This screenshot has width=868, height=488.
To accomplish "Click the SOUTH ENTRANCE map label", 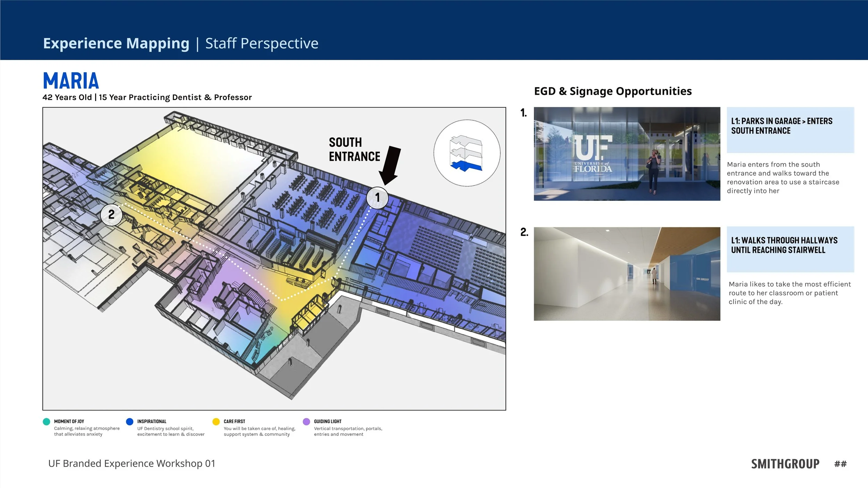I will click(x=354, y=150).
